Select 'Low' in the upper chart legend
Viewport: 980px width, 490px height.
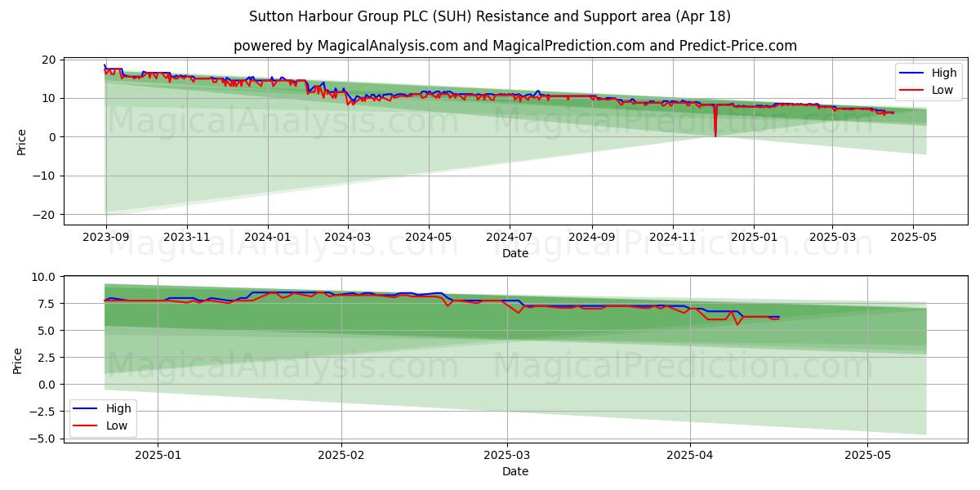point(925,90)
